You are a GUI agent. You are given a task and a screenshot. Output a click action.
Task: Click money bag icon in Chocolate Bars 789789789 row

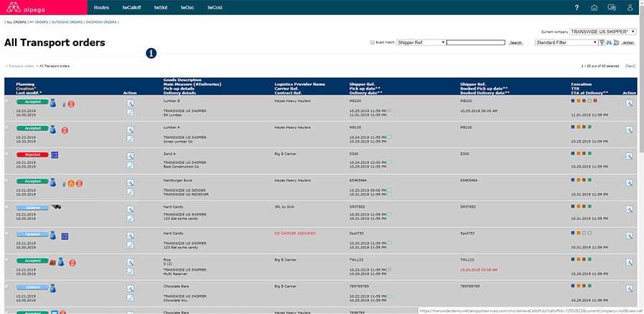point(52,289)
